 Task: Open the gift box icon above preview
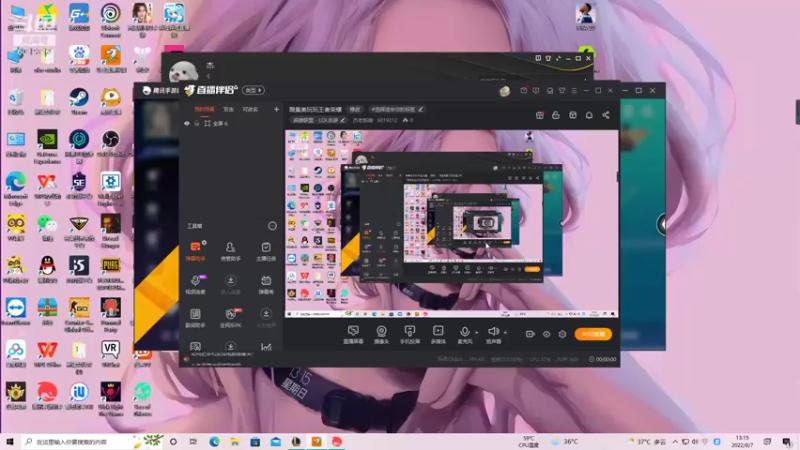(x=539, y=115)
